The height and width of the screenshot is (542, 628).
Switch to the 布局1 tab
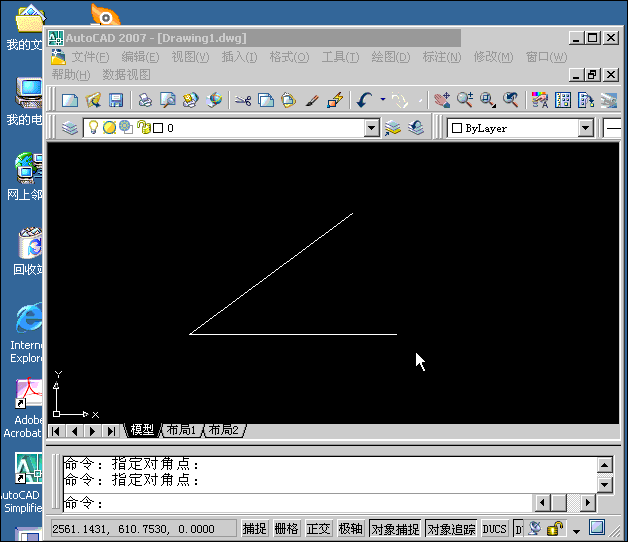point(181,430)
